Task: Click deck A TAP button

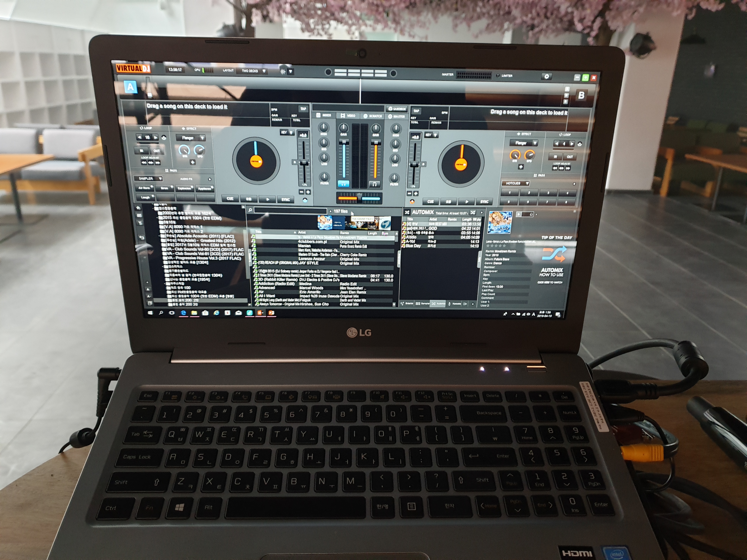Action: click(303, 109)
